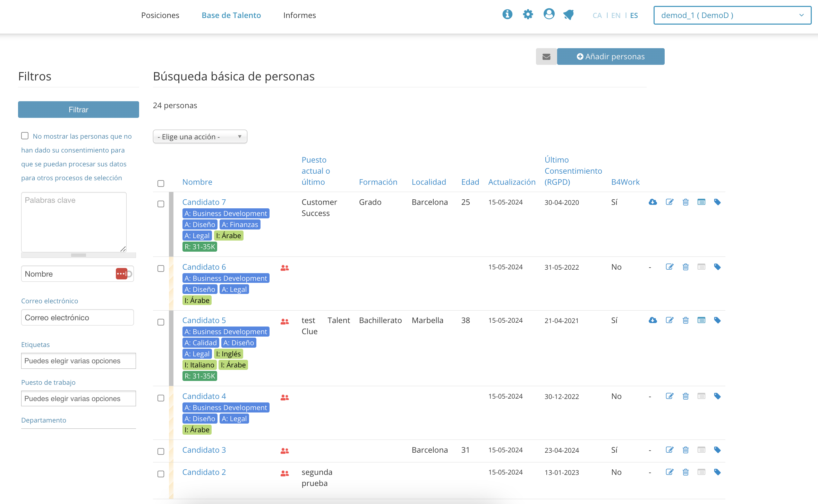Delete Candidato 5 using trash icon

(685, 320)
